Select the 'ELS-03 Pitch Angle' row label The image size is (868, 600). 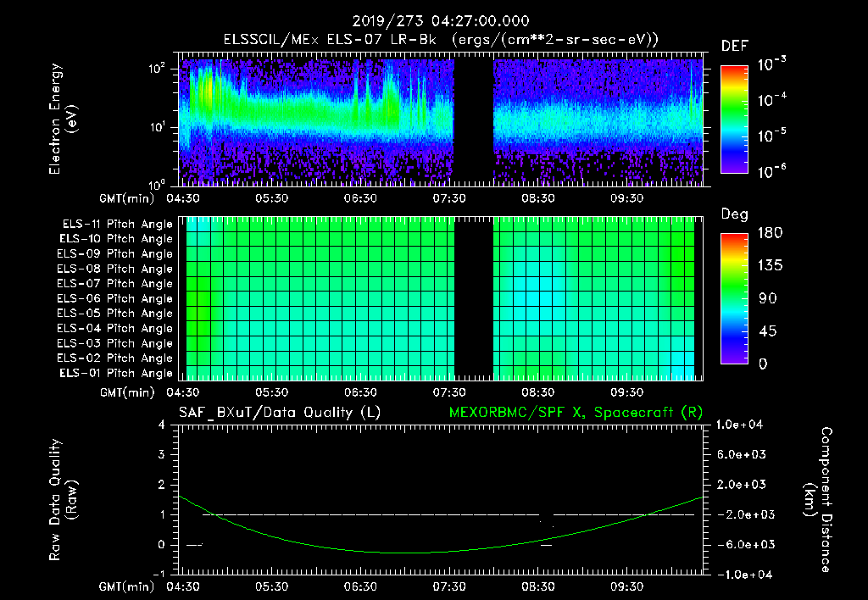[x=114, y=343]
